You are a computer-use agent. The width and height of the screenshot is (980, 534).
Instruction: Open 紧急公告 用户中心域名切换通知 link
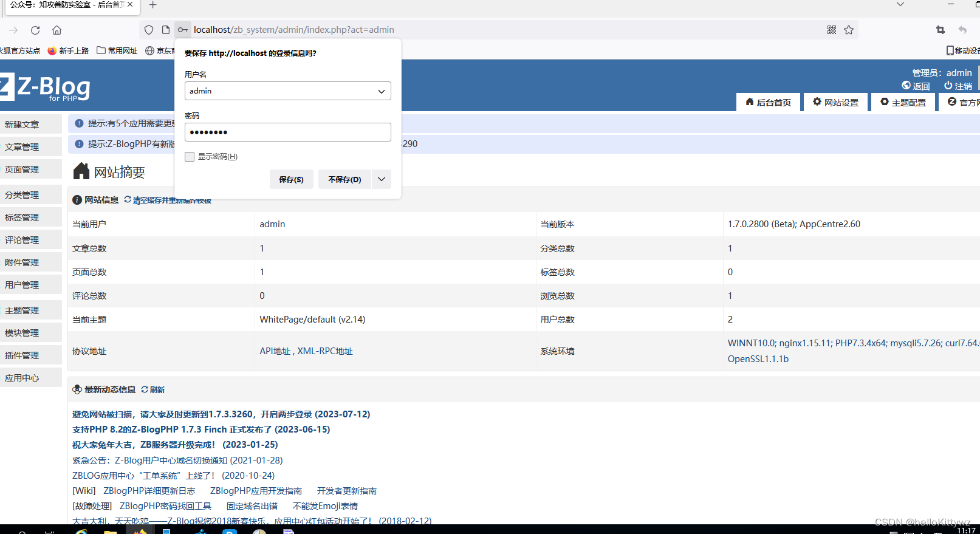tap(177, 460)
